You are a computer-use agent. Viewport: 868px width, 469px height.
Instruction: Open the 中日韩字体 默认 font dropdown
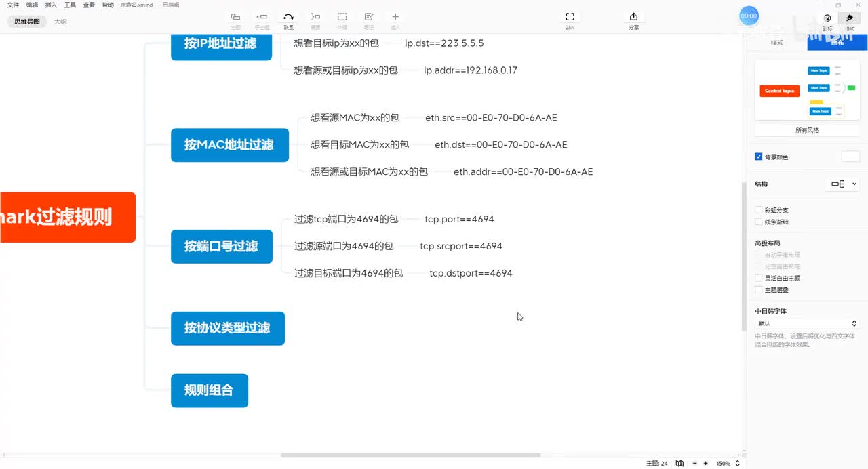click(807, 323)
